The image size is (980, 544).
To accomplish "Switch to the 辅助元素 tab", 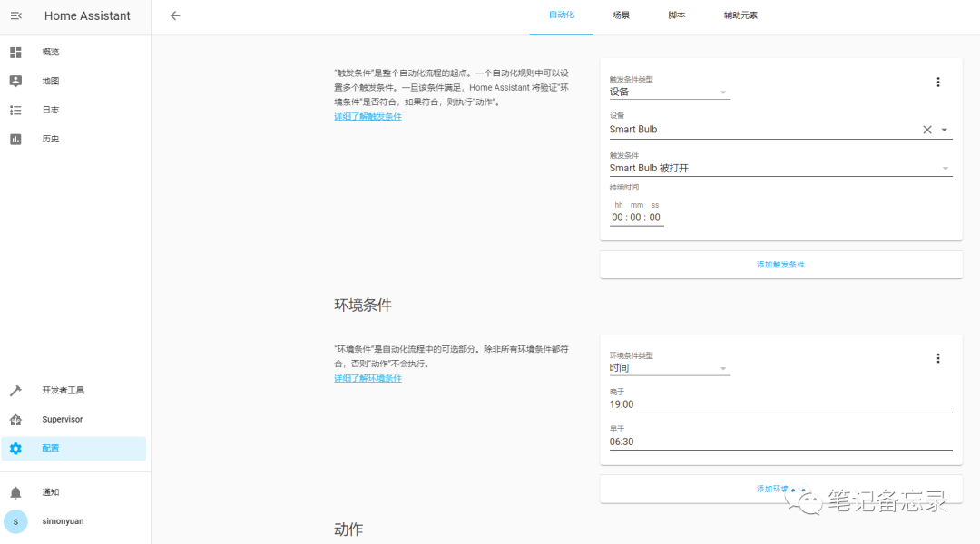I will pyautogui.click(x=740, y=15).
